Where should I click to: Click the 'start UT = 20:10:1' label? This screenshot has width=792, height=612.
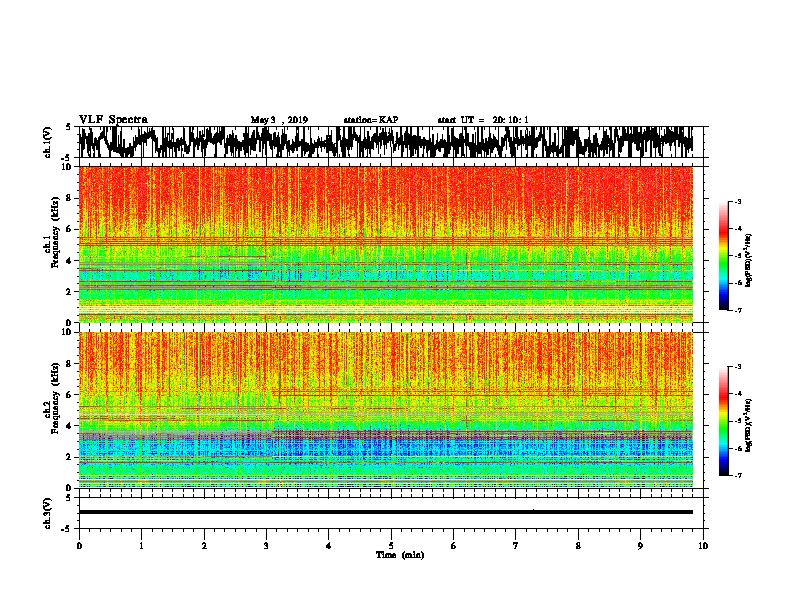[x=483, y=120]
